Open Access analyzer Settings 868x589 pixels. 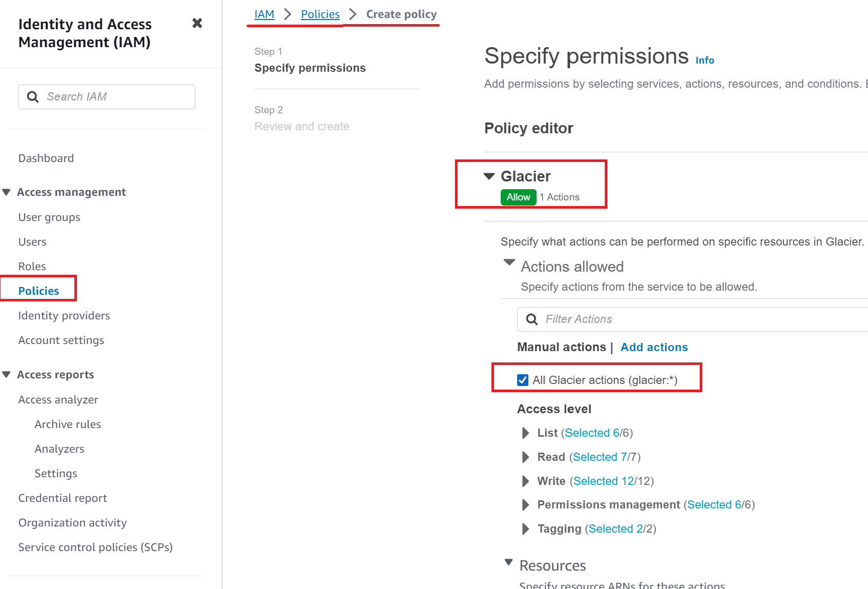56,474
